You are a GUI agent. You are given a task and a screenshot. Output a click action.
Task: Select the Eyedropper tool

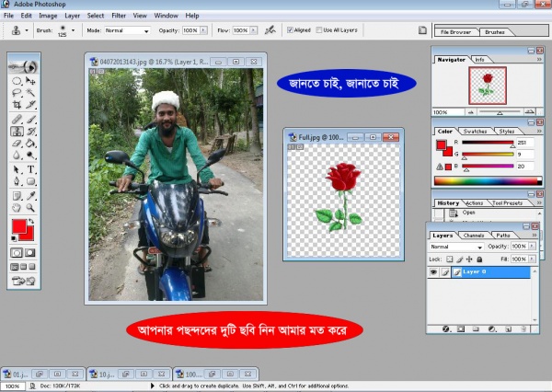(x=30, y=196)
